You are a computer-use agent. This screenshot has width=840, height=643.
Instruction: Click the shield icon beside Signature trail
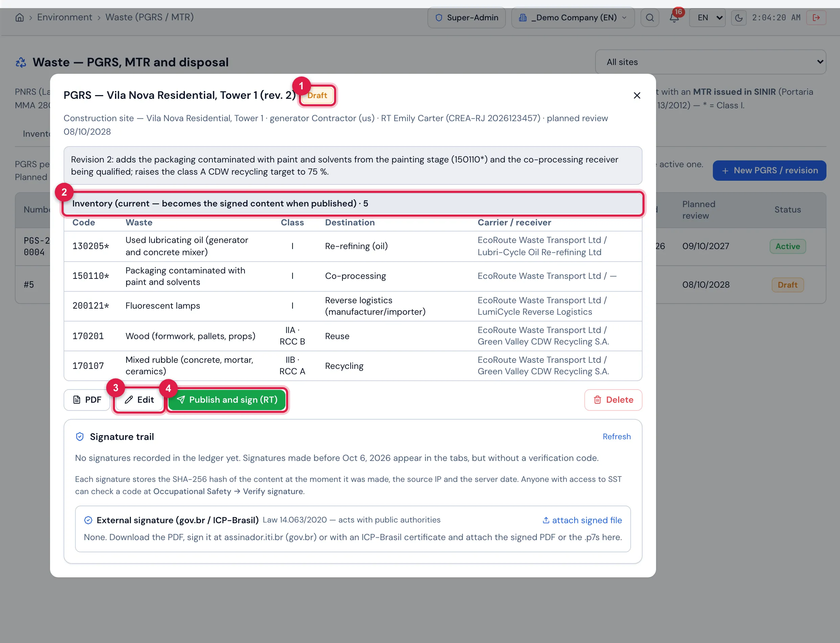tap(80, 437)
